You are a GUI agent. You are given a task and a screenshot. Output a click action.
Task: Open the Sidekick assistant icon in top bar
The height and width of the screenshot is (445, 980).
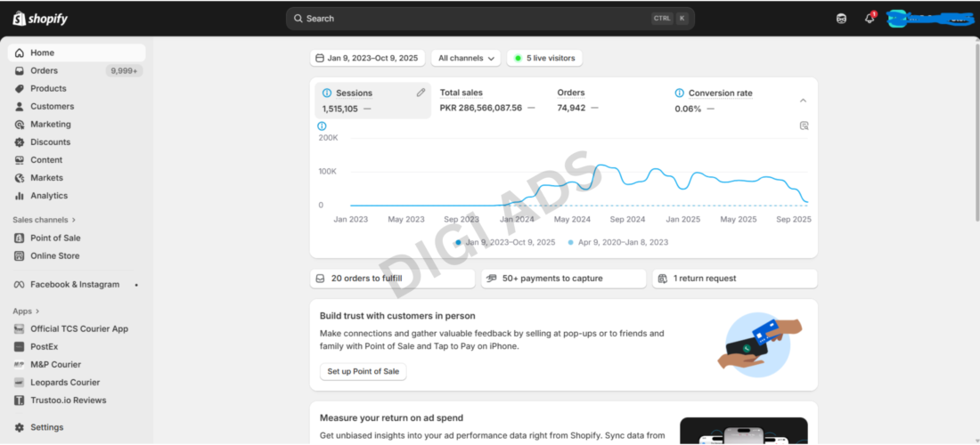[x=841, y=19]
